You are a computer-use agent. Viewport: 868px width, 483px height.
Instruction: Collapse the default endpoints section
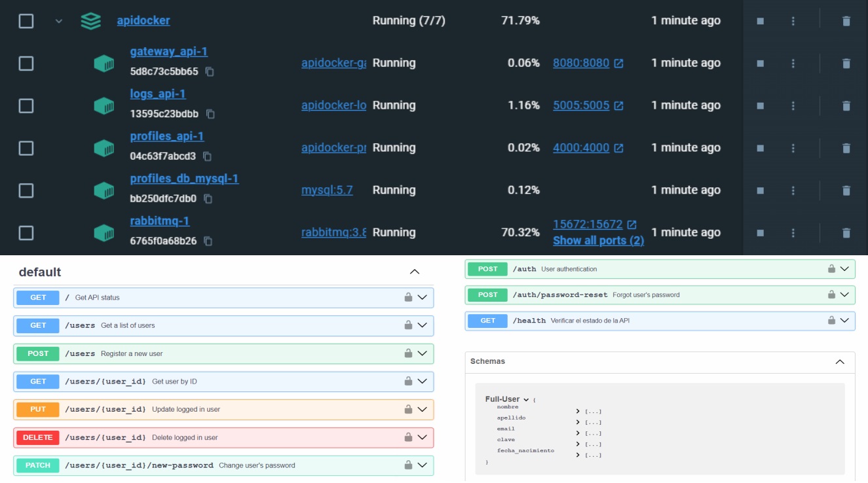click(414, 272)
